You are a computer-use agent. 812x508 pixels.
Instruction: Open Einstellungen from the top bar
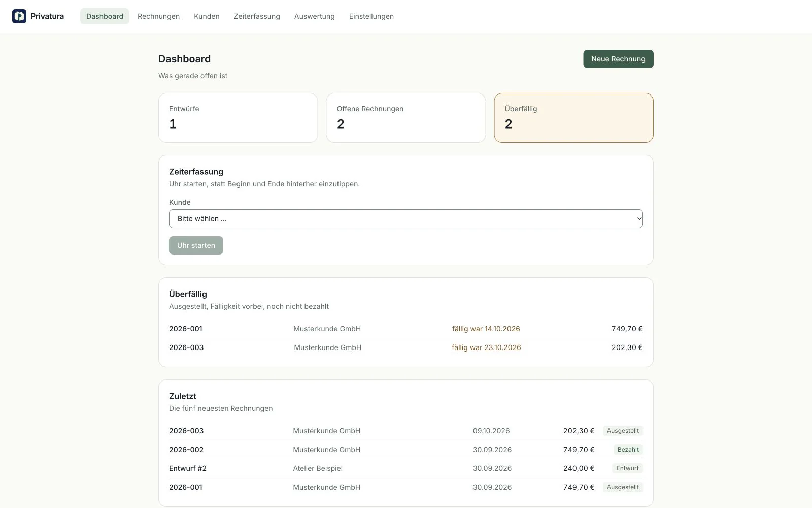(371, 16)
